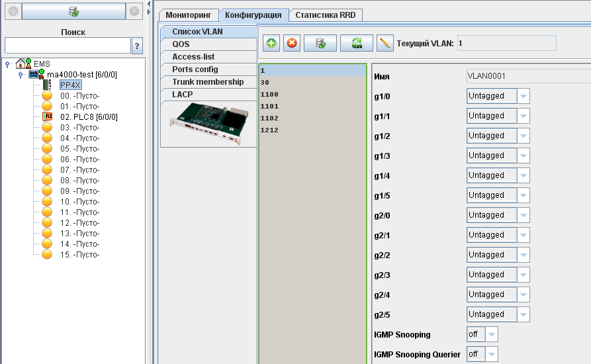591x364 pixels.
Task: Click the red delete VLAN icon
Action: tap(291, 44)
